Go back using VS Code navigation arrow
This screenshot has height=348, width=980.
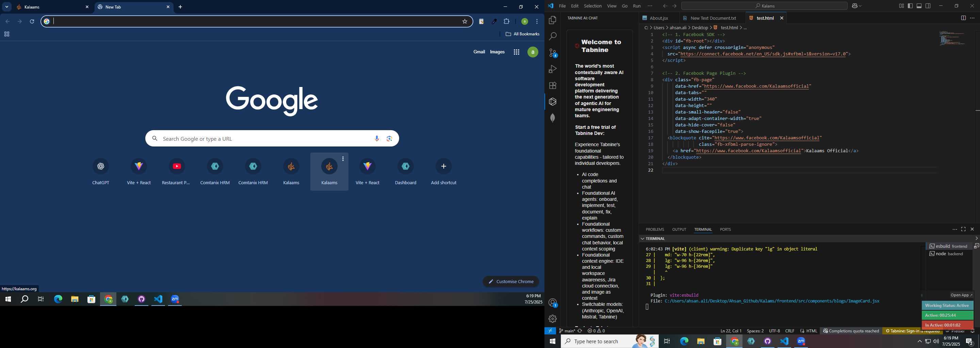(x=665, y=6)
